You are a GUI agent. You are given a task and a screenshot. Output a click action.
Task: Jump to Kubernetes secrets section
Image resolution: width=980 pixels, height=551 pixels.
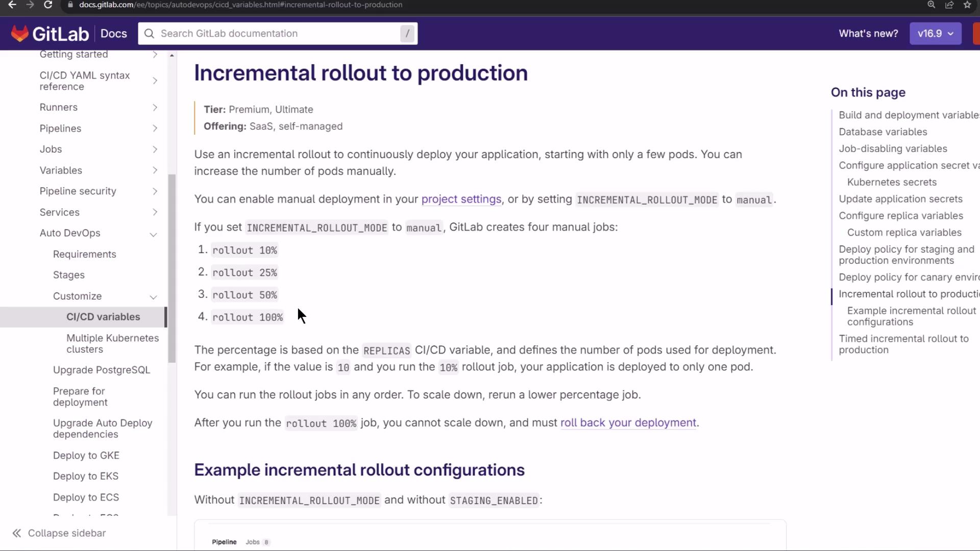pos(892,182)
